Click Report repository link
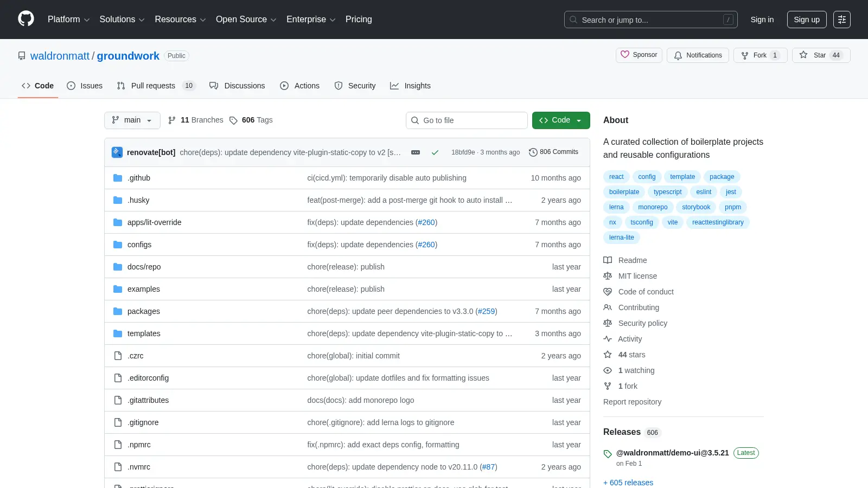868x488 pixels. 632,402
